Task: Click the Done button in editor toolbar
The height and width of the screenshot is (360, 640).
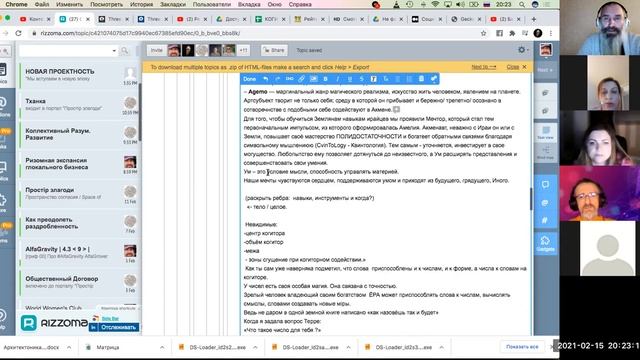Action: pyautogui.click(x=249, y=79)
